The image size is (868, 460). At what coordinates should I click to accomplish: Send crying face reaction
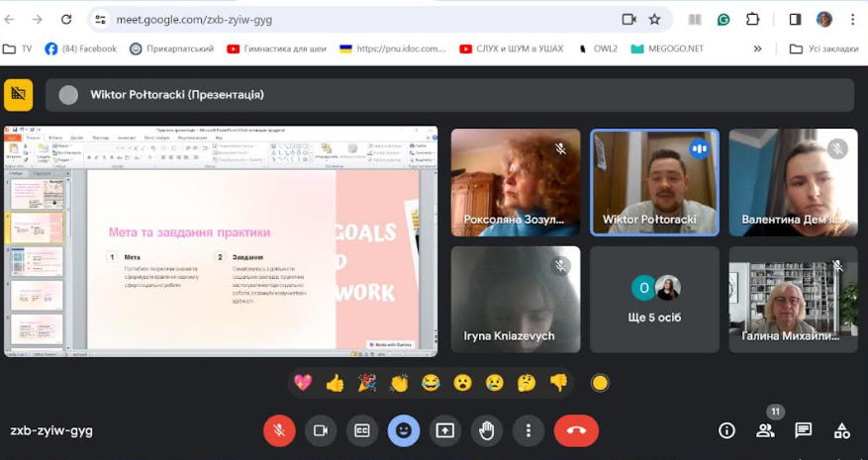[494, 383]
